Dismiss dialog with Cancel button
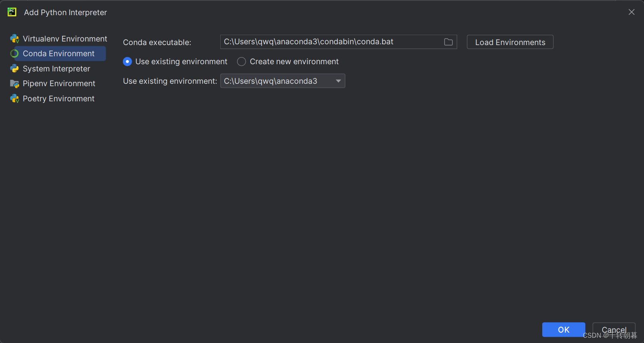The width and height of the screenshot is (644, 343). tap(614, 330)
